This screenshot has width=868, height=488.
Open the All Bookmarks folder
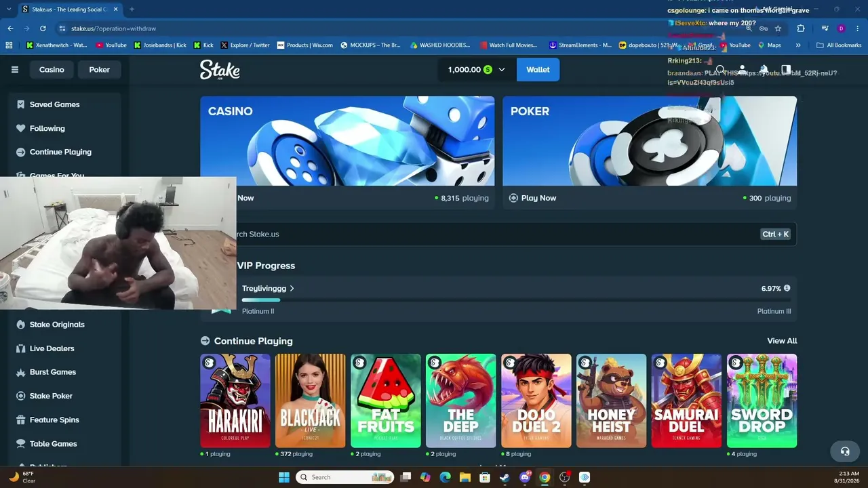pos(839,45)
